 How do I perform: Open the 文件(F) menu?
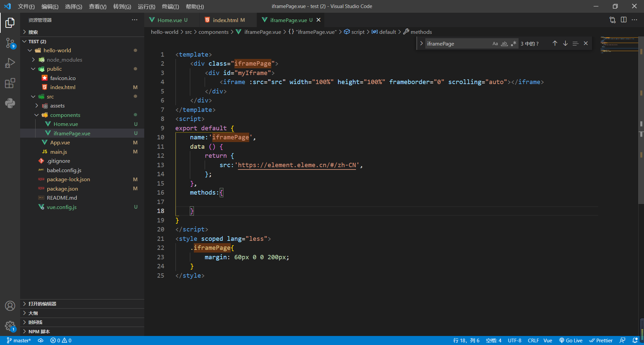tap(26, 7)
